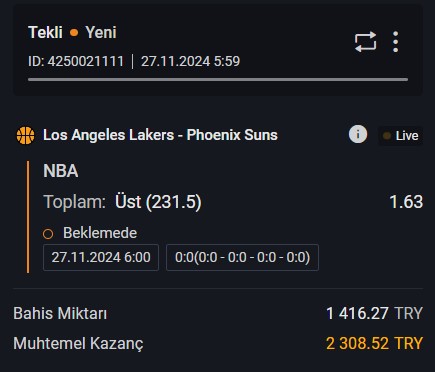Click the match info icon
This screenshot has width=435, height=372.
tap(358, 134)
